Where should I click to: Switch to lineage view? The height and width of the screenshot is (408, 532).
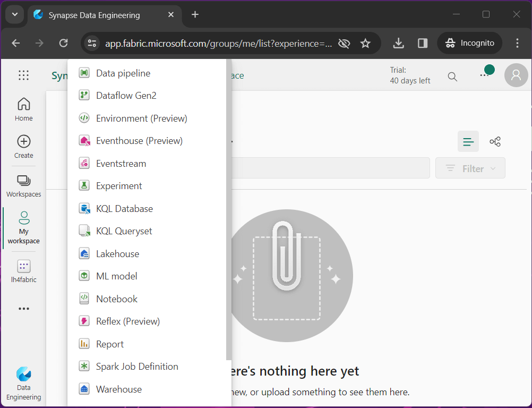pyautogui.click(x=495, y=141)
